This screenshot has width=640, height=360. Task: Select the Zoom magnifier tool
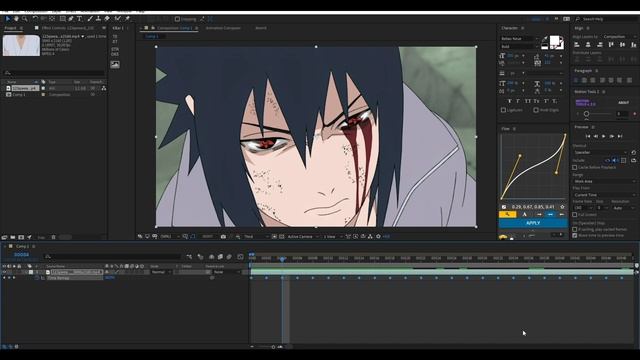[24, 19]
